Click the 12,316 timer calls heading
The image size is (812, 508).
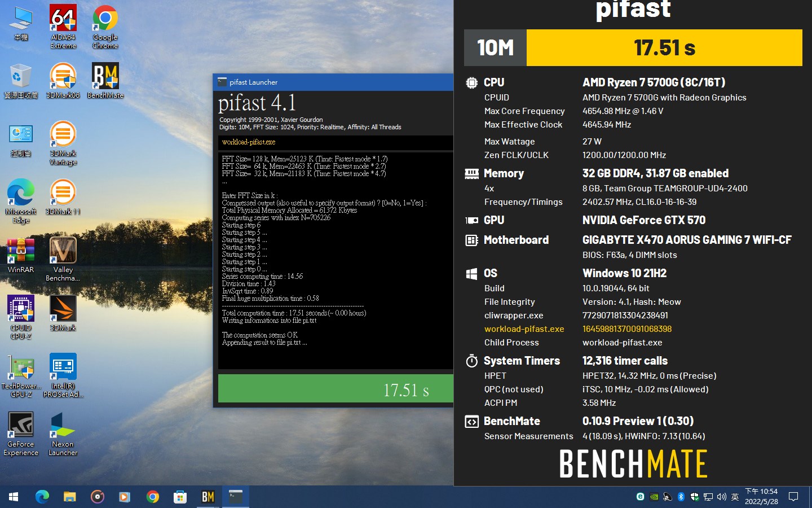(x=625, y=361)
